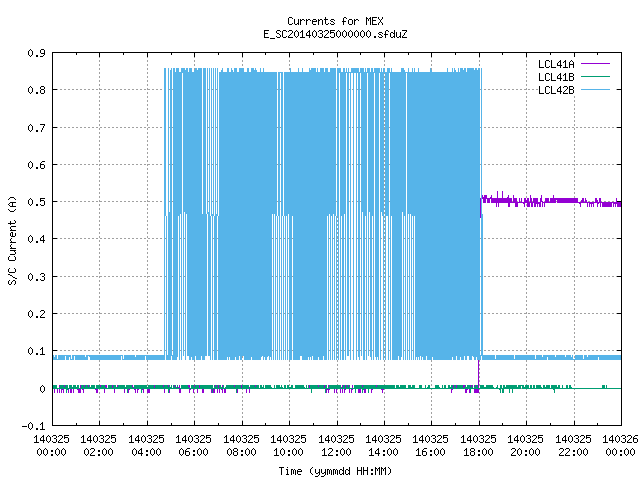Click the LCL42B legend label
Screen dimensions: 640x480
(x=556, y=90)
